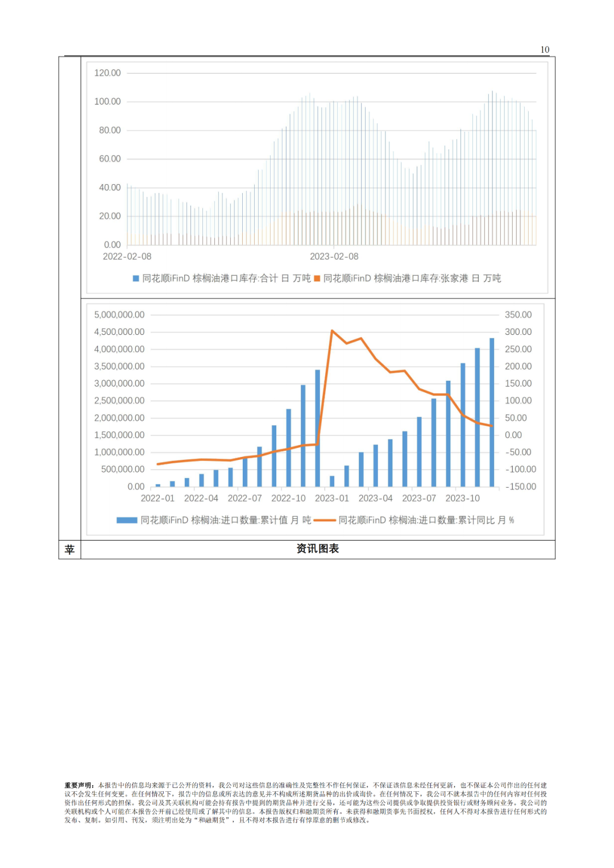Click the orange legend line for 进口数量:累计同比
The width and height of the screenshot is (614, 868).
coord(325,520)
